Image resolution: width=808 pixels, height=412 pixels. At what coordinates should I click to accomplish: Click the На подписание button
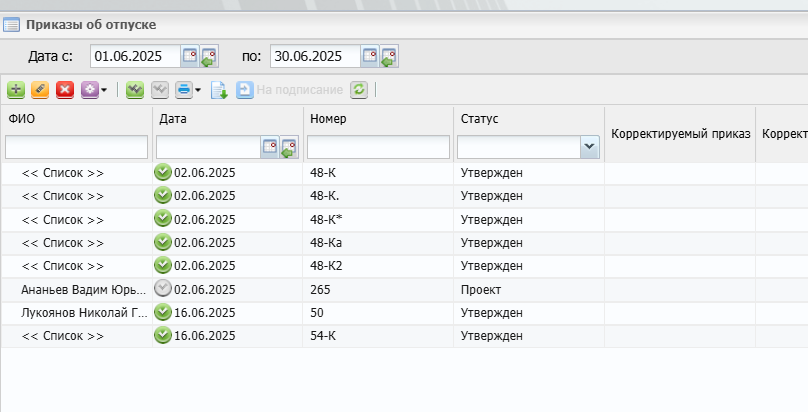point(290,90)
